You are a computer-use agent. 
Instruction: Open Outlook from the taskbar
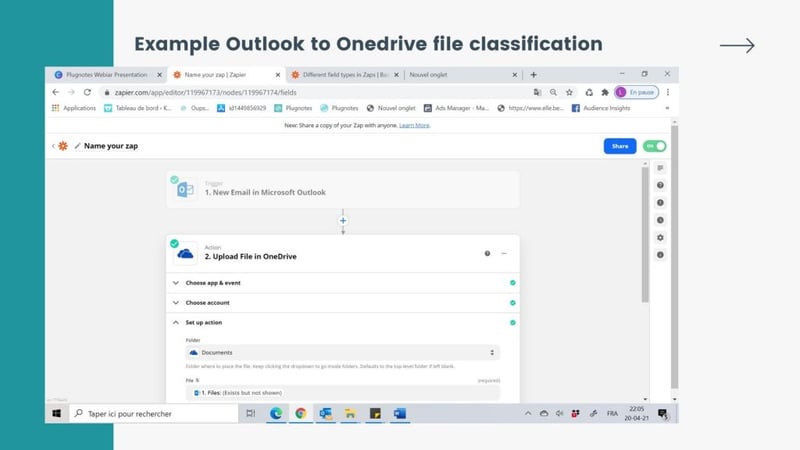click(x=326, y=413)
